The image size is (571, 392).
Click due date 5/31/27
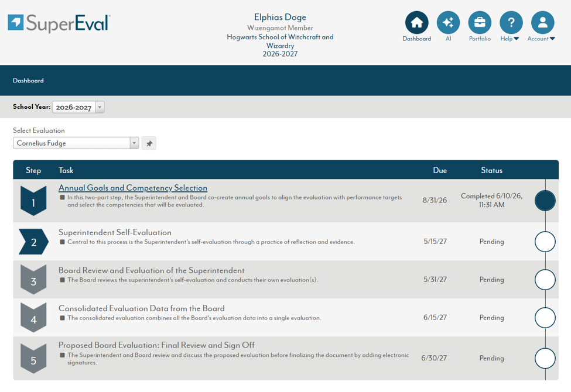point(435,279)
